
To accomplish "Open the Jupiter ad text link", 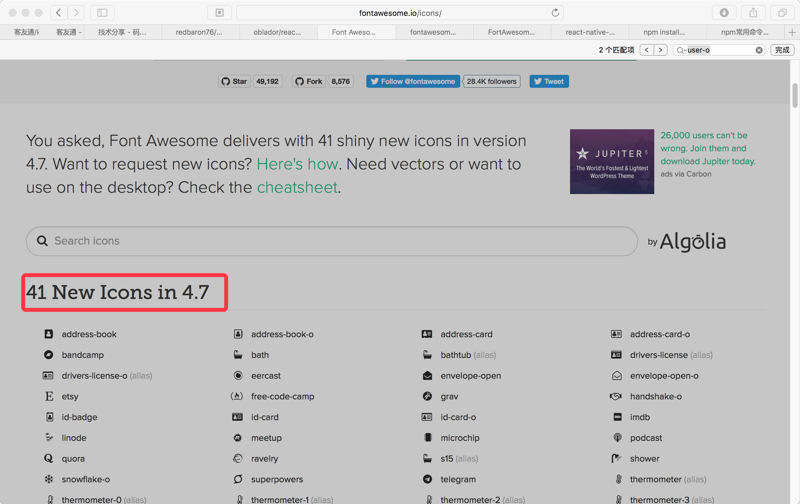I will click(x=708, y=148).
